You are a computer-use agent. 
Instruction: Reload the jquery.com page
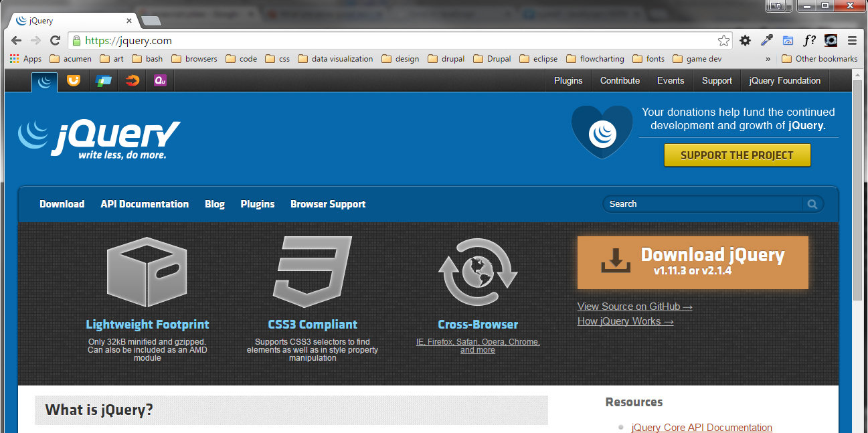click(x=56, y=41)
